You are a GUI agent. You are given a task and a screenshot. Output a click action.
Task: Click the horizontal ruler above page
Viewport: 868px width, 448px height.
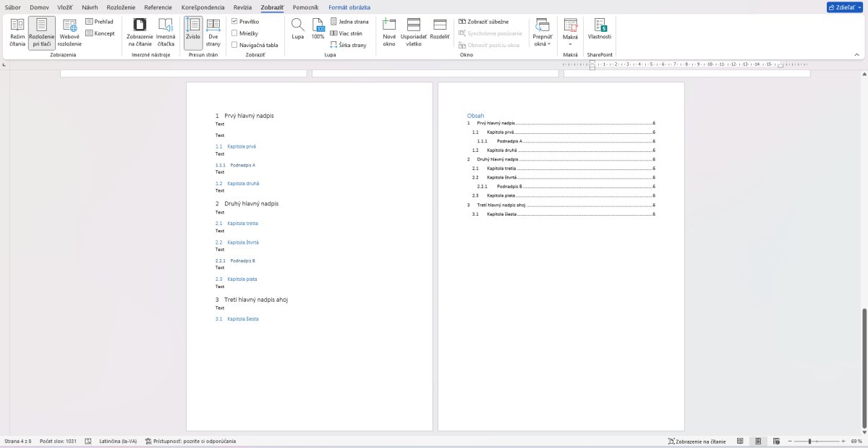685,64
